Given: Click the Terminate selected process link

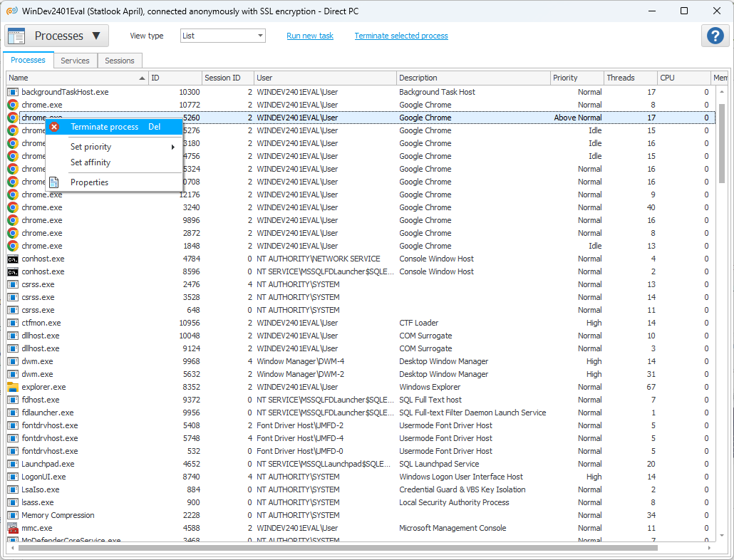Looking at the screenshot, I should click(x=401, y=36).
